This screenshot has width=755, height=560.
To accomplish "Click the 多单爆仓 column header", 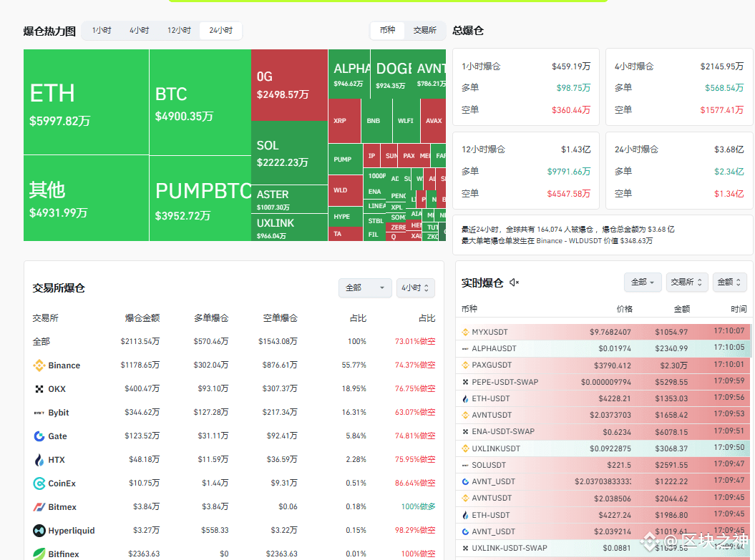I will tap(211, 318).
